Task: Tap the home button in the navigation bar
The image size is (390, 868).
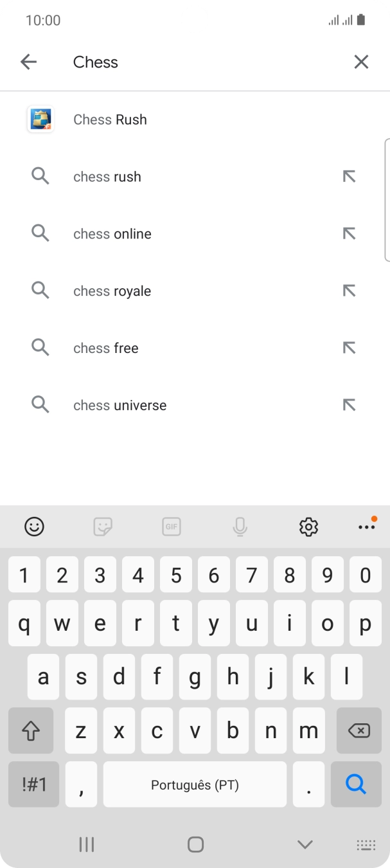Action: (195, 844)
